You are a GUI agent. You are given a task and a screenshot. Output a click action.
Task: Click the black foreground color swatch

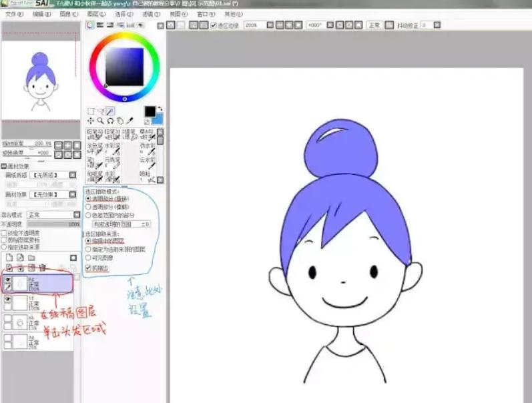click(x=150, y=111)
